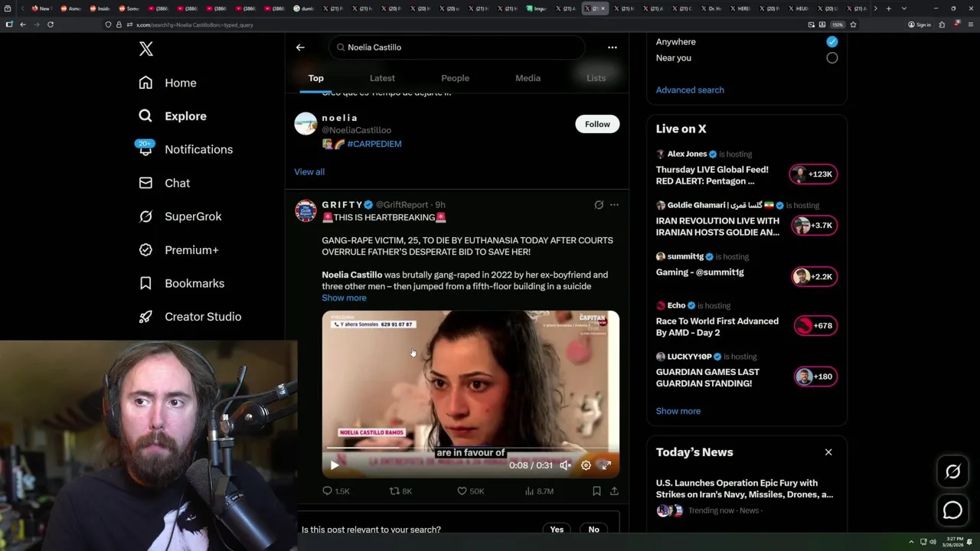Open the SuperGrok sidebar item
This screenshot has width=980, height=551.
click(180, 217)
